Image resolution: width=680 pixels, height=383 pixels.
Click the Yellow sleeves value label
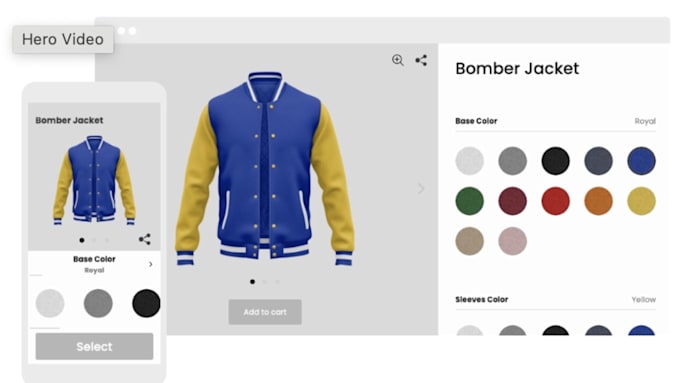click(x=644, y=299)
